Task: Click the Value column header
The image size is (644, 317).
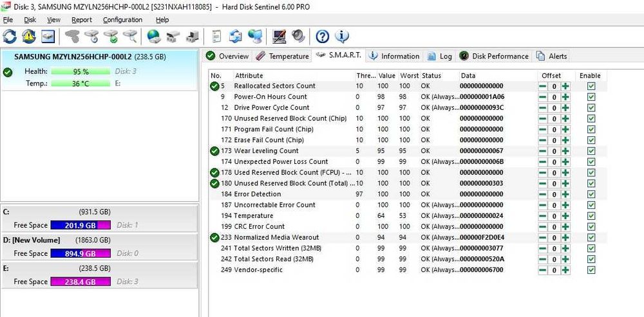Action: pyautogui.click(x=386, y=75)
